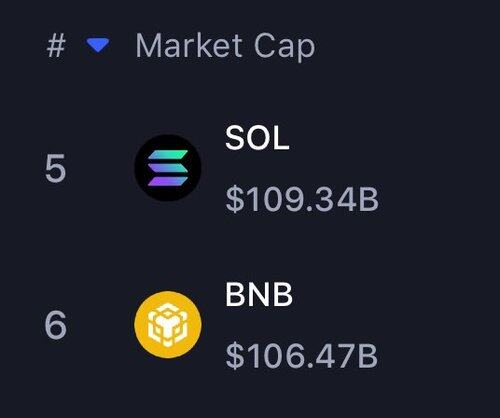This screenshot has height=418, width=500.
Task: Open the SOL row from the dollar sign
Action: (235, 200)
